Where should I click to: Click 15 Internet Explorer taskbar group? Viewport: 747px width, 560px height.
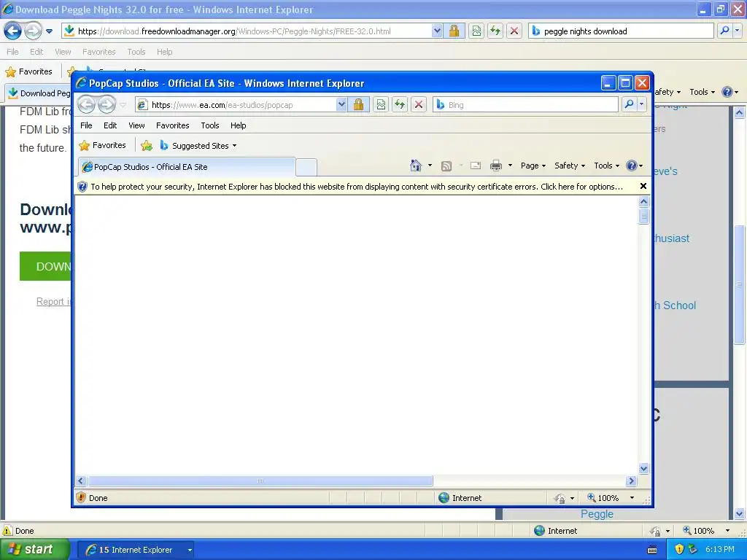[x=135, y=550]
